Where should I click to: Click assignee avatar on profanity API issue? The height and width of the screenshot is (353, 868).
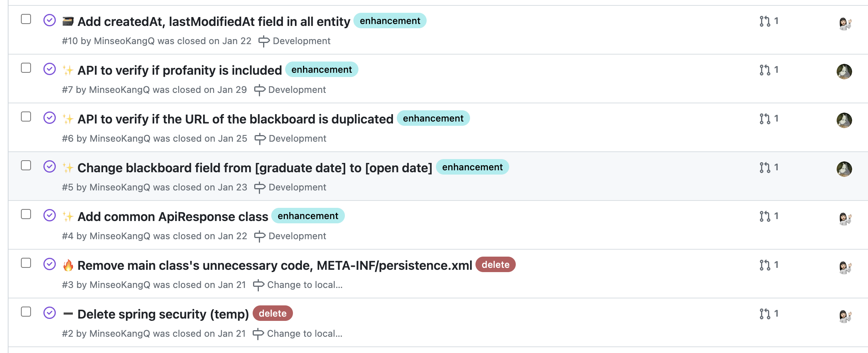click(844, 72)
